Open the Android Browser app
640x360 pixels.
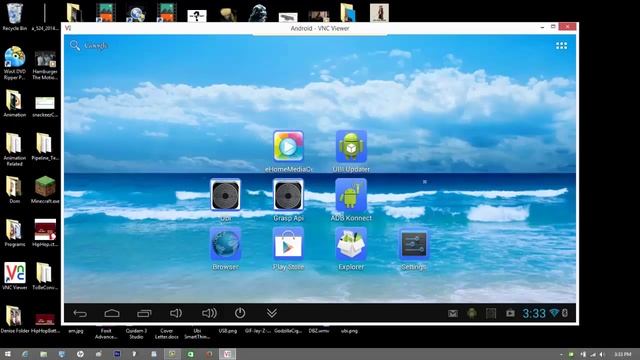click(225, 244)
